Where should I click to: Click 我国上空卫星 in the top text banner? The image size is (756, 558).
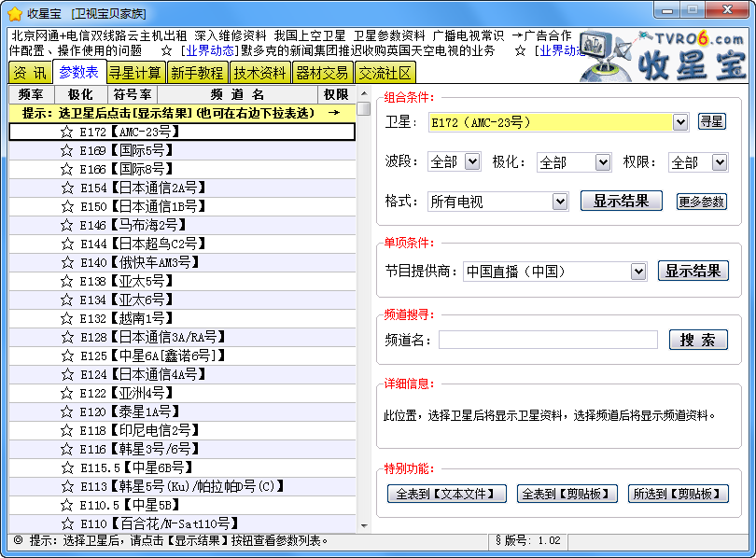point(310,35)
